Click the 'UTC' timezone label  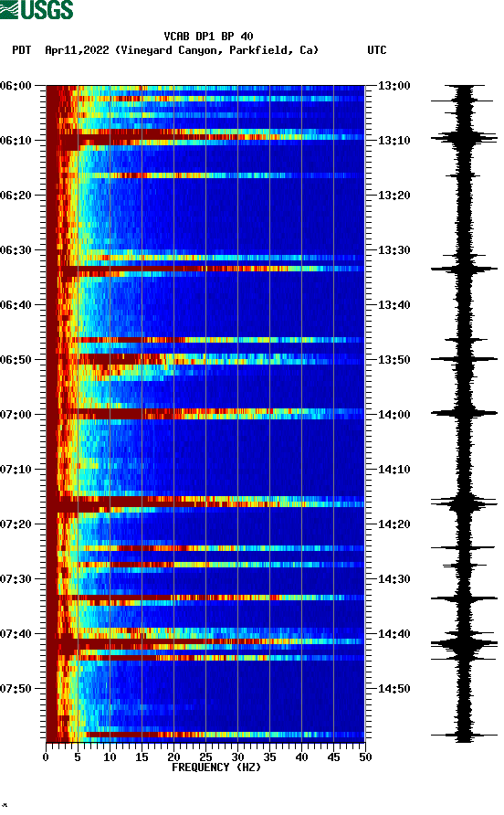pyautogui.click(x=377, y=50)
